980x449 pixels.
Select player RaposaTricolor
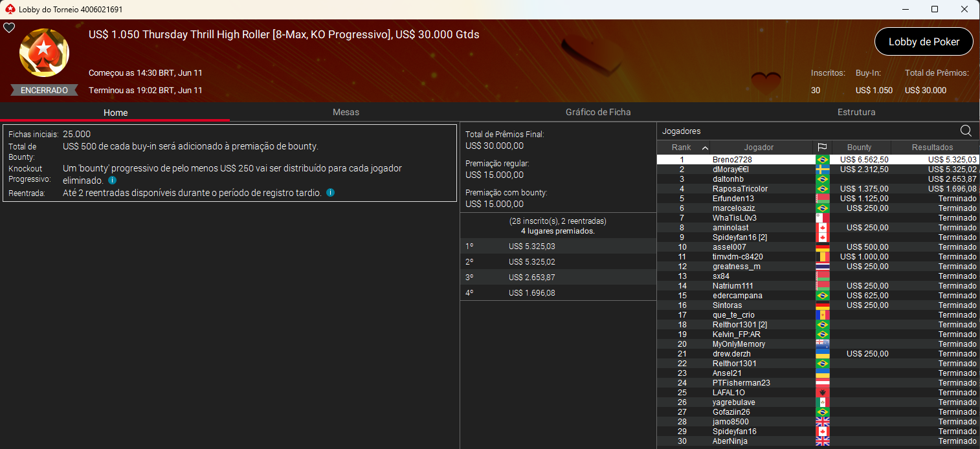[818, 188]
